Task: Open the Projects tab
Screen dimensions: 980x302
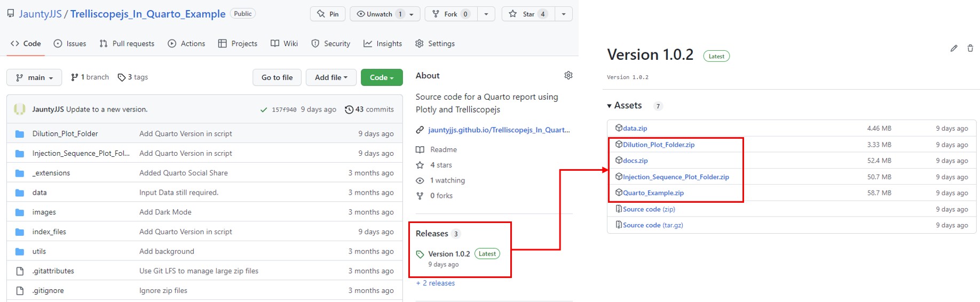Action: 238,44
